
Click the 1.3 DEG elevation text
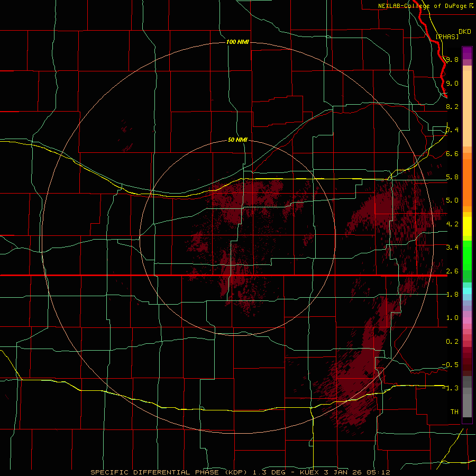269,472
